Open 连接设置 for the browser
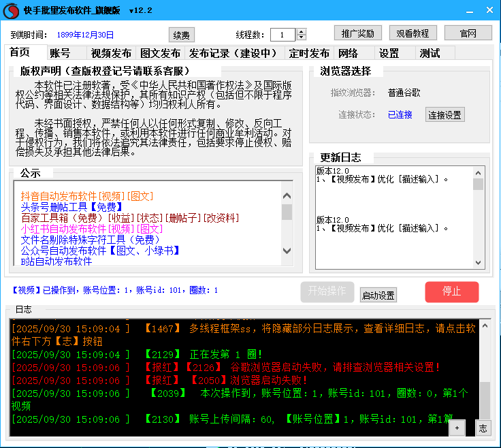Viewport: 501px width, 448px height. (x=445, y=115)
